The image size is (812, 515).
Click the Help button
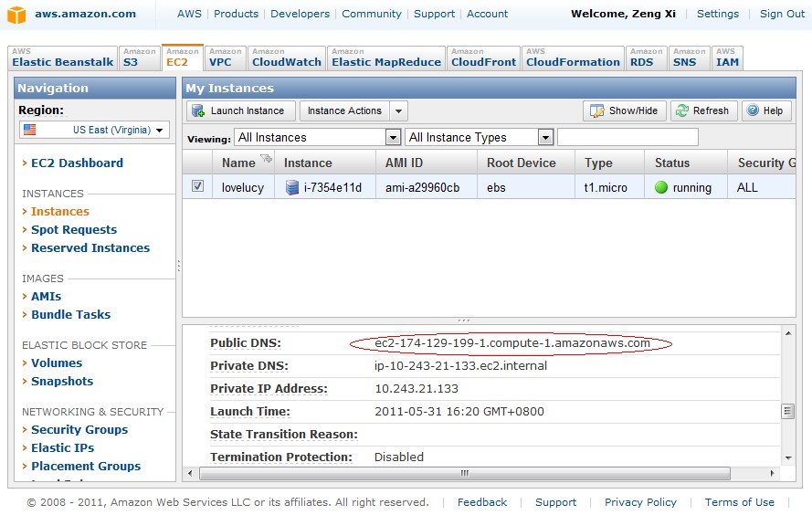[x=766, y=110]
